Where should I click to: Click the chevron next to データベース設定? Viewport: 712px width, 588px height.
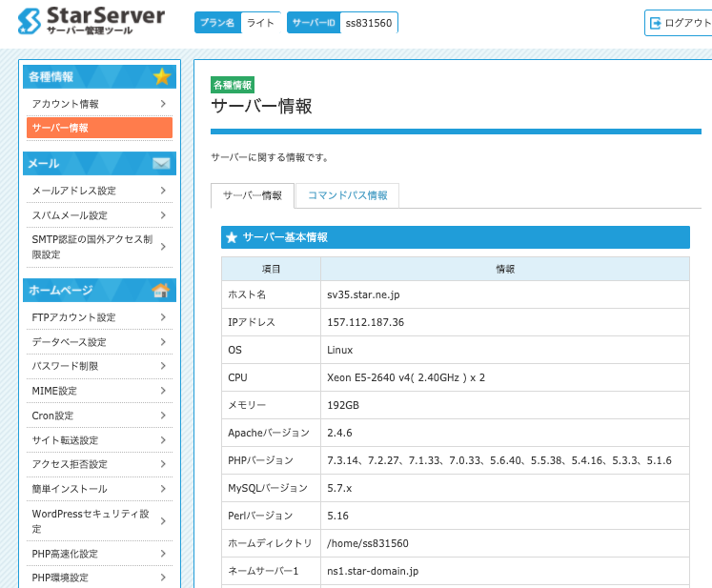tap(163, 342)
